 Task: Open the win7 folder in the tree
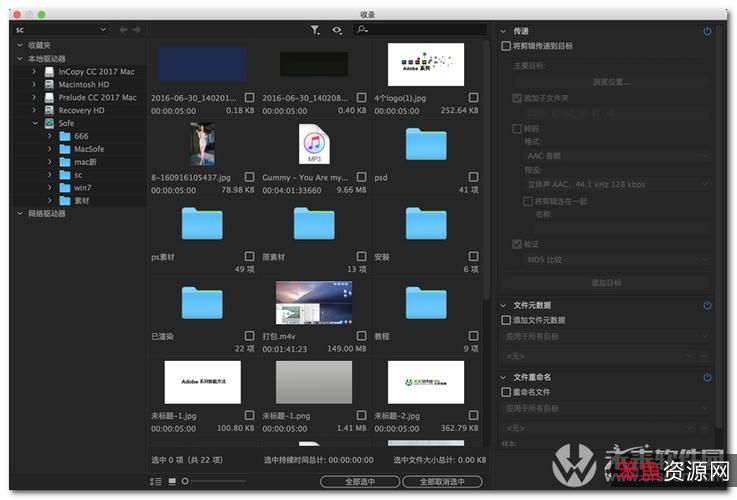coord(65,188)
